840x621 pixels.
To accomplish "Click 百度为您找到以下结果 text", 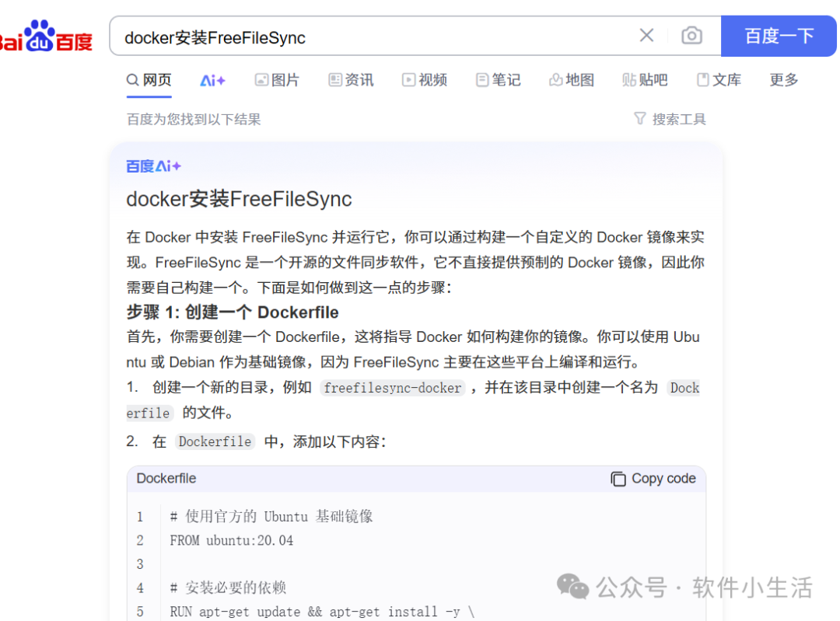I will (x=194, y=120).
